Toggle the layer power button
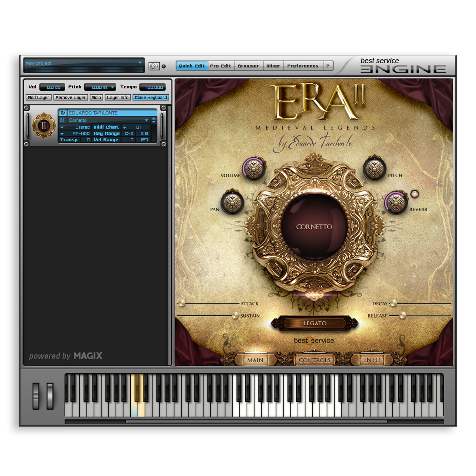The image size is (476, 476). click(x=63, y=113)
